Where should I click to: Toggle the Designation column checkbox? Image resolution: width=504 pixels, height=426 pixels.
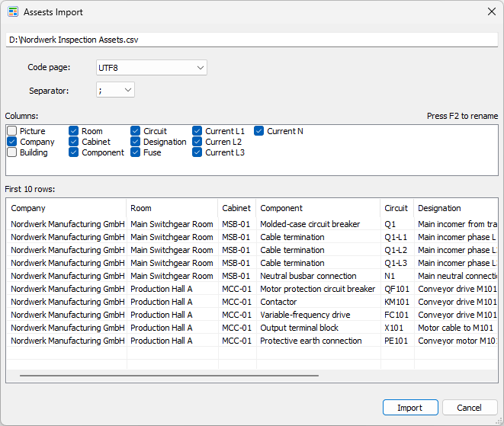[135, 142]
